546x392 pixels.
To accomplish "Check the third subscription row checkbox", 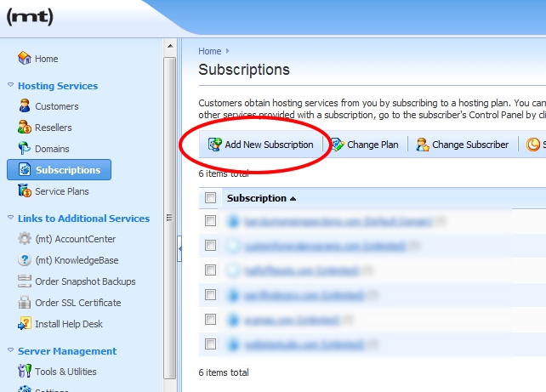I will 210,270.
